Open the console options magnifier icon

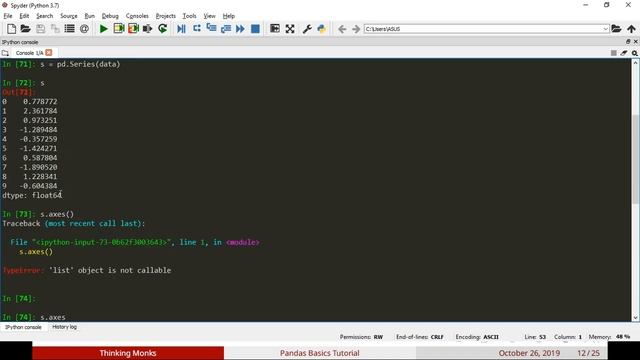click(635, 53)
